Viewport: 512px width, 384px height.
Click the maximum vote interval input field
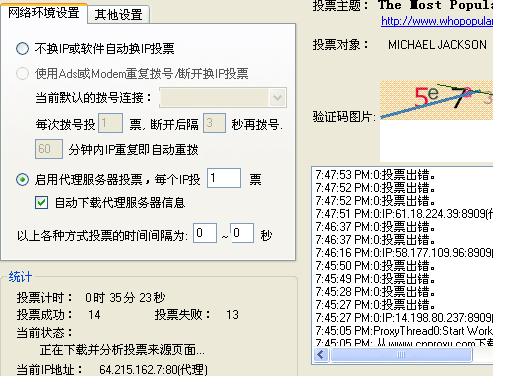pos(242,233)
